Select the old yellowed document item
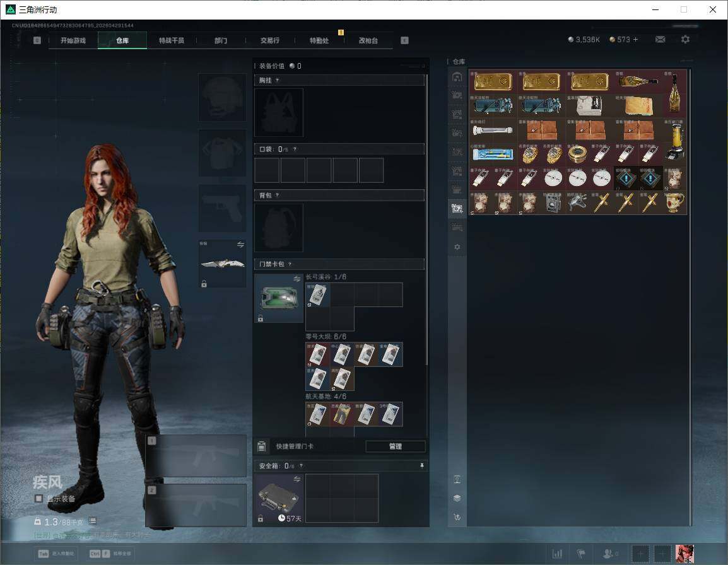 (x=638, y=107)
